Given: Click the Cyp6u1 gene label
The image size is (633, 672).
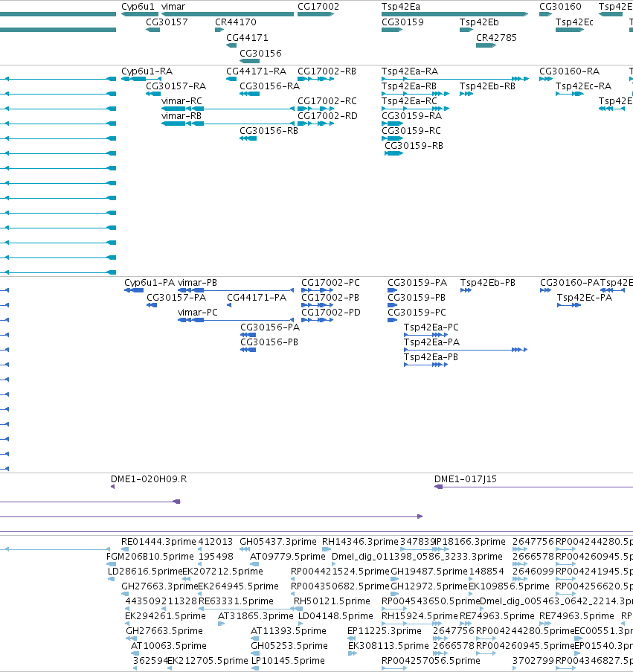Looking at the screenshot, I should (x=138, y=7).
